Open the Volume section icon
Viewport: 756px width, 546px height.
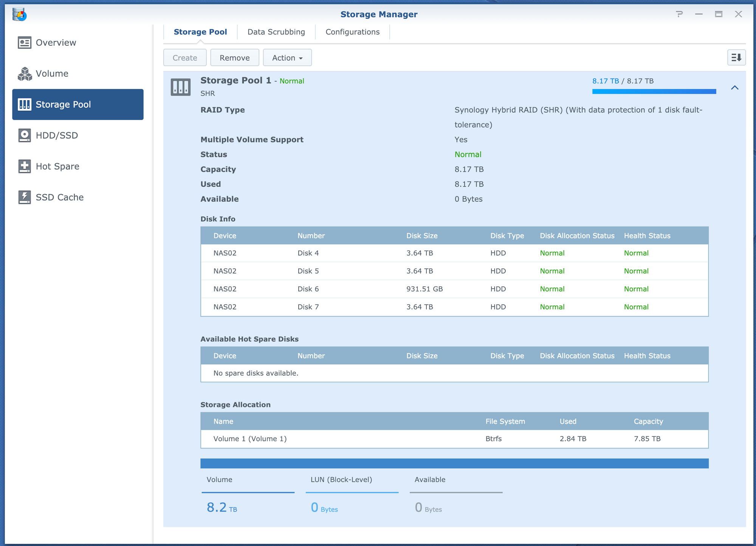(x=25, y=74)
